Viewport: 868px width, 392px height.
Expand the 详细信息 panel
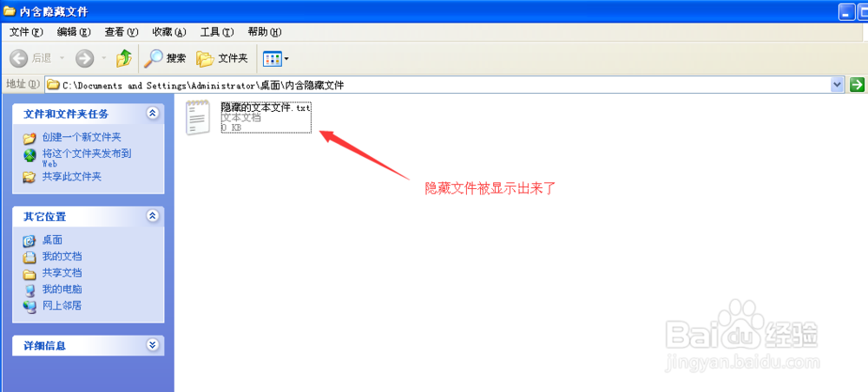pyautogui.click(x=152, y=345)
